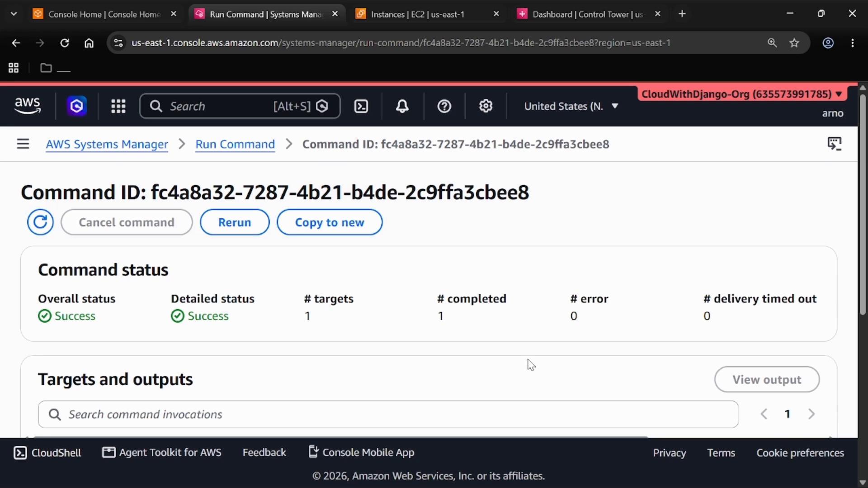Open Agent Toolkit for AWS in footer

pos(162,452)
